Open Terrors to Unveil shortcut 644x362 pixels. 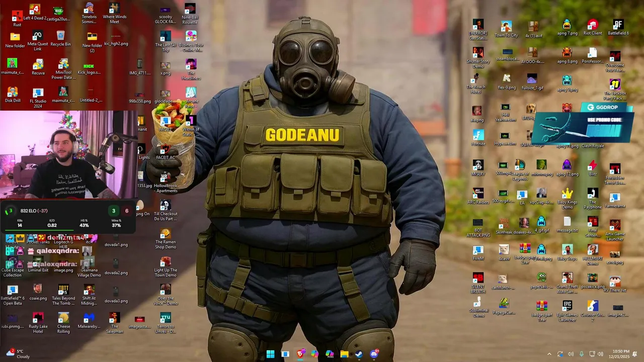(x=166, y=324)
